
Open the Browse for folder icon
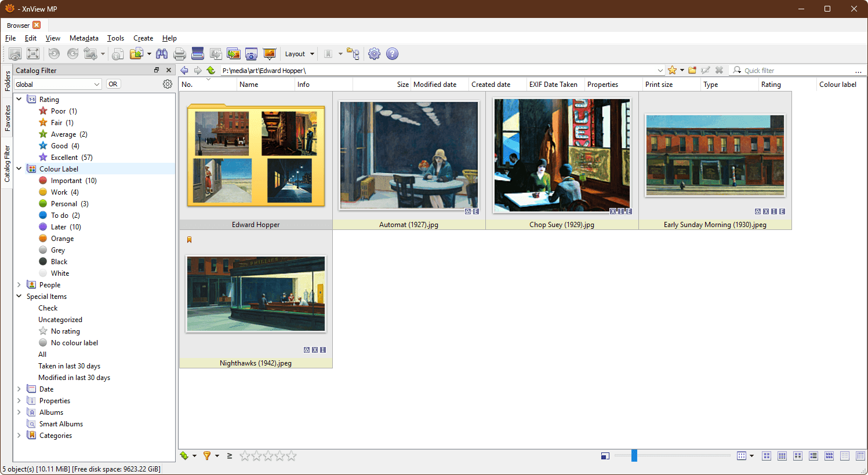pyautogui.click(x=138, y=53)
